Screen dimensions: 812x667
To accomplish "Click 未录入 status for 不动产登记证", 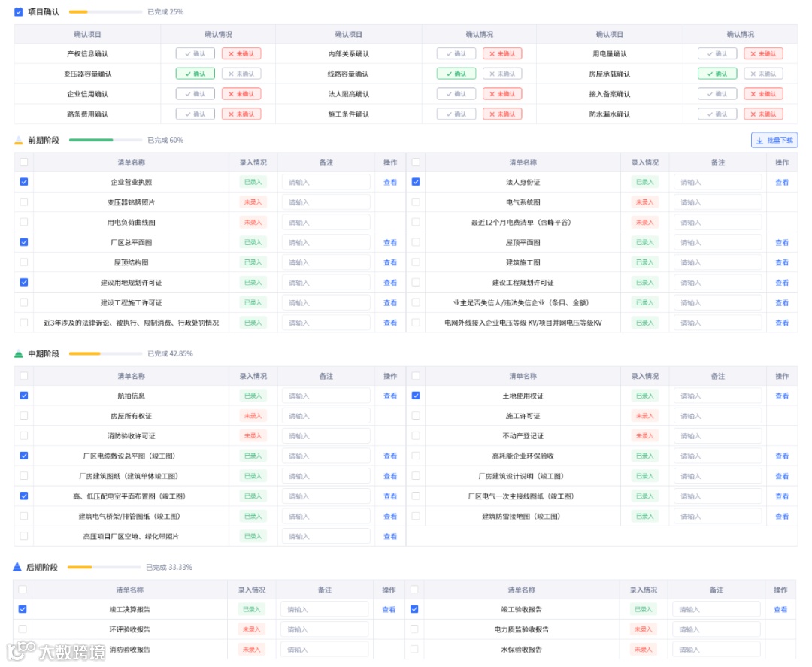I will pyautogui.click(x=645, y=436).
